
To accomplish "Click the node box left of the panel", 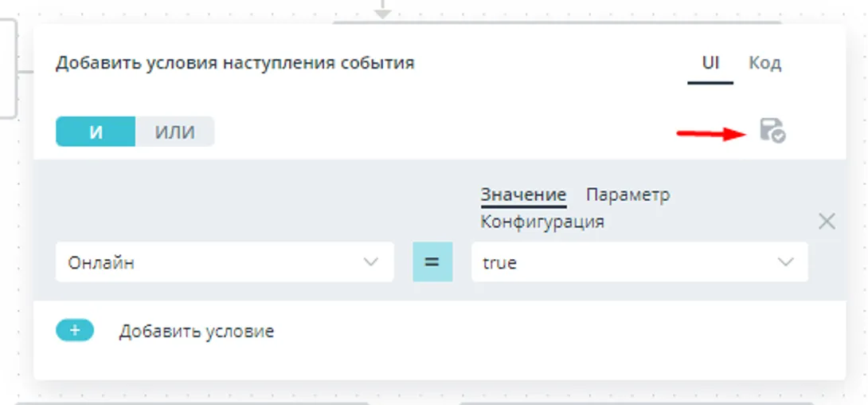I will click(8, 69).
